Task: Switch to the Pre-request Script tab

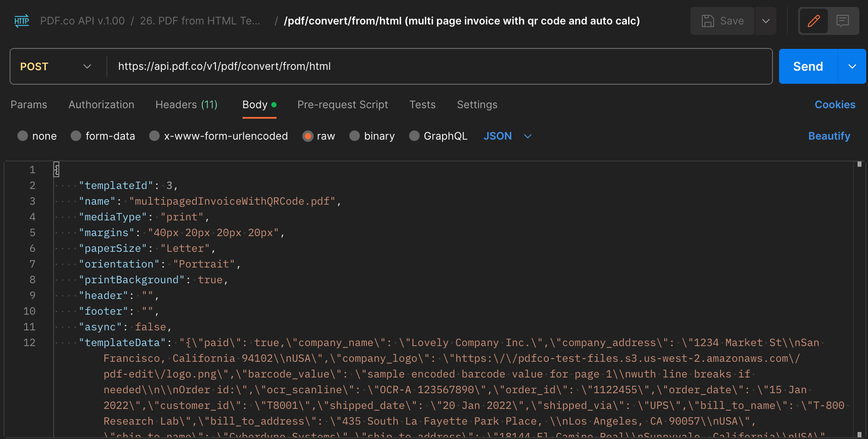Action: 343,105
